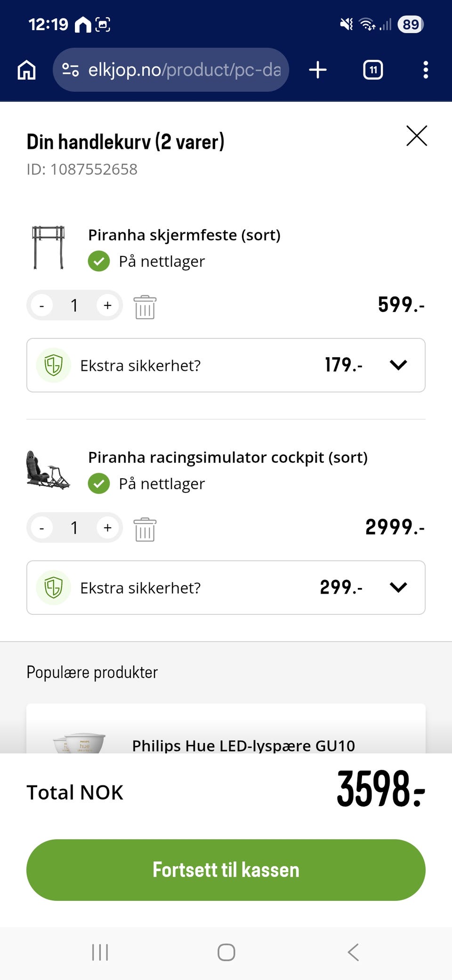Open the browser three-dot menu
The width and height of the screenshot is (452, 980).
pos(426,70)
